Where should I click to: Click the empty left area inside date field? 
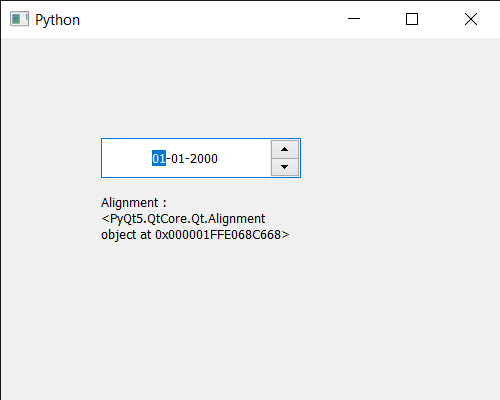point(127,158)
